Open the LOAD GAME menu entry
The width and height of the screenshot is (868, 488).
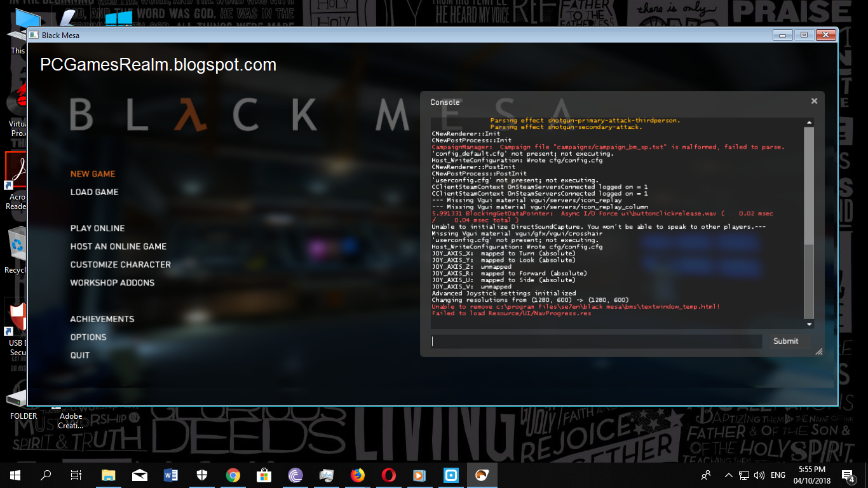pyautogui.click(x=94, y=192)
